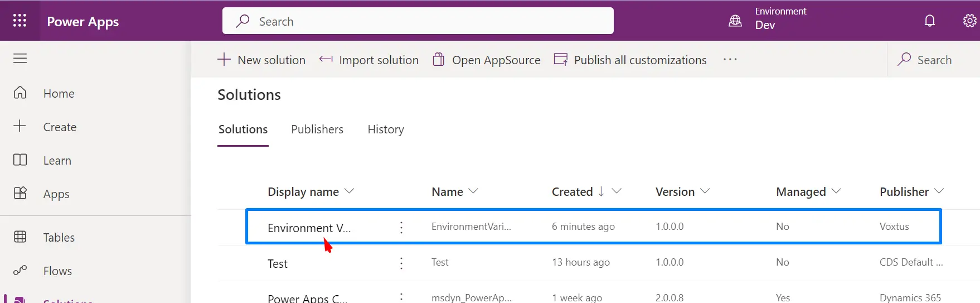980x303 pixels.
Task: Click the Import solution arrow icon
Action: pos(326,59)
